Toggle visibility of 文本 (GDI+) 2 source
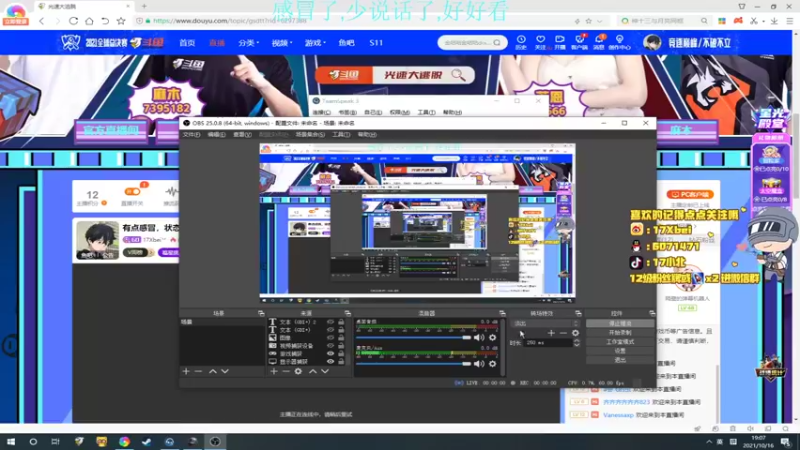Screen dimensions: 800x450 click(330, 322)
